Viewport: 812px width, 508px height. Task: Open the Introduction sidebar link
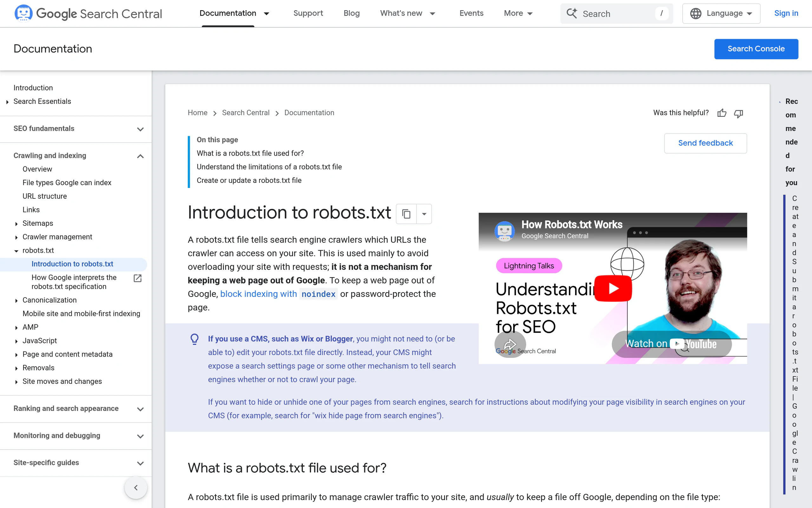(33, 88)
